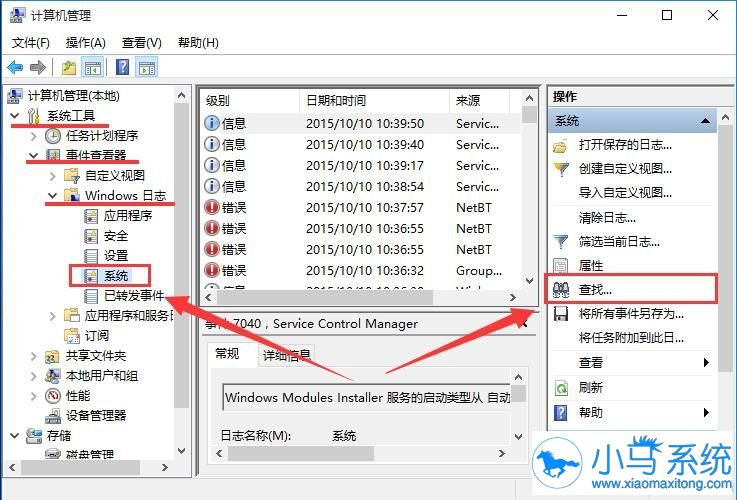
Task: Select the 订阅 subscriptions icon in tree
Action: pos(71,336)
